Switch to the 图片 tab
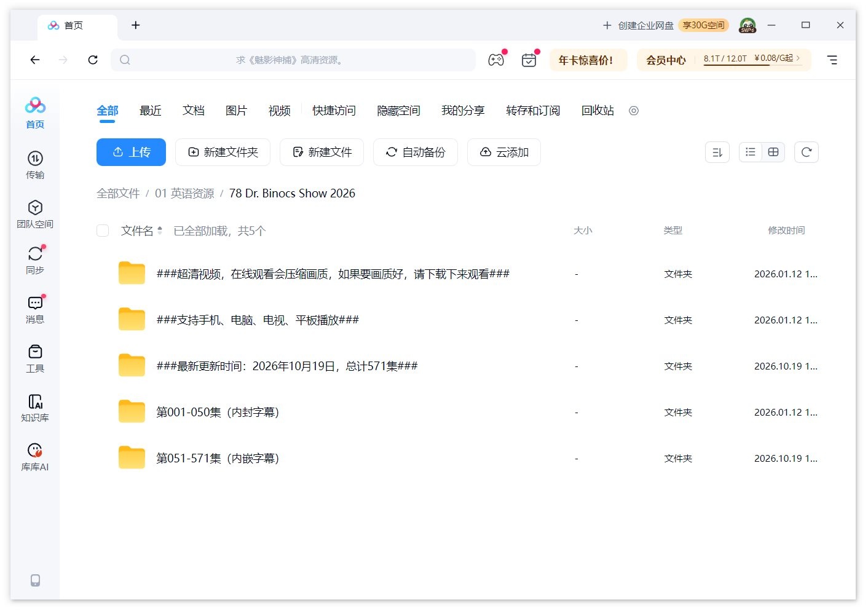Image resolution: width=868 pixels, height=613 pixels. (237, 111)
